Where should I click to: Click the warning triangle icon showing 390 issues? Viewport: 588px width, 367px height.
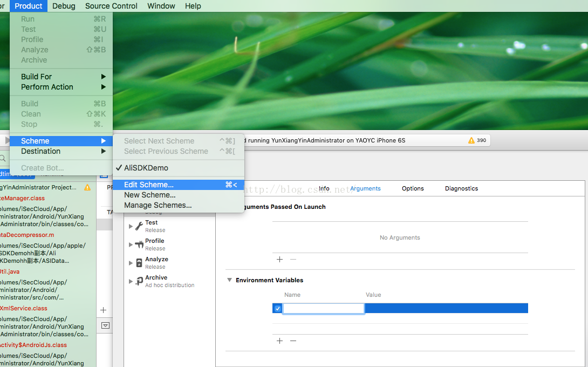click(x=471, y=140)
